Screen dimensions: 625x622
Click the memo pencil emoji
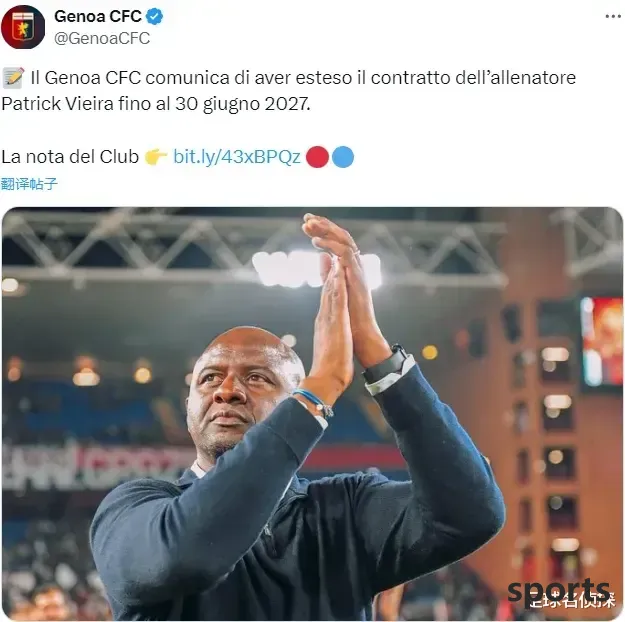[13, 78]
